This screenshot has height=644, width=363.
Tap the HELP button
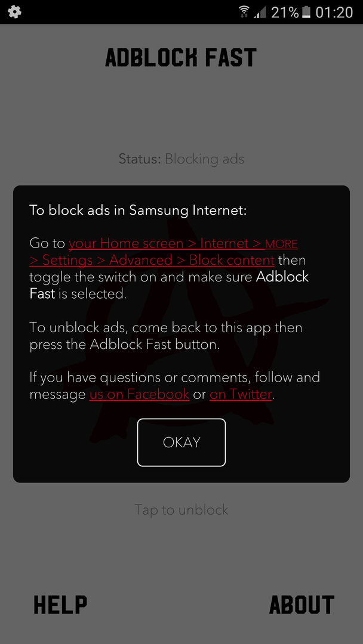[60, 604]
